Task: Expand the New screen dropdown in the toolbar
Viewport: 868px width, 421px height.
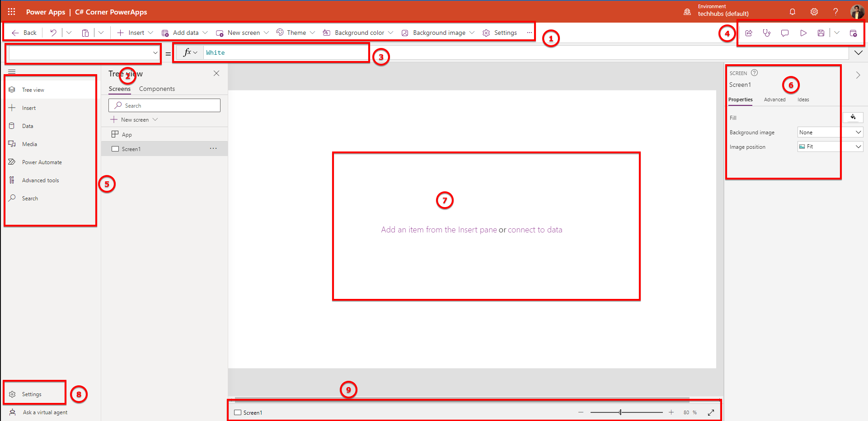Action: click(x=242, y=32)
